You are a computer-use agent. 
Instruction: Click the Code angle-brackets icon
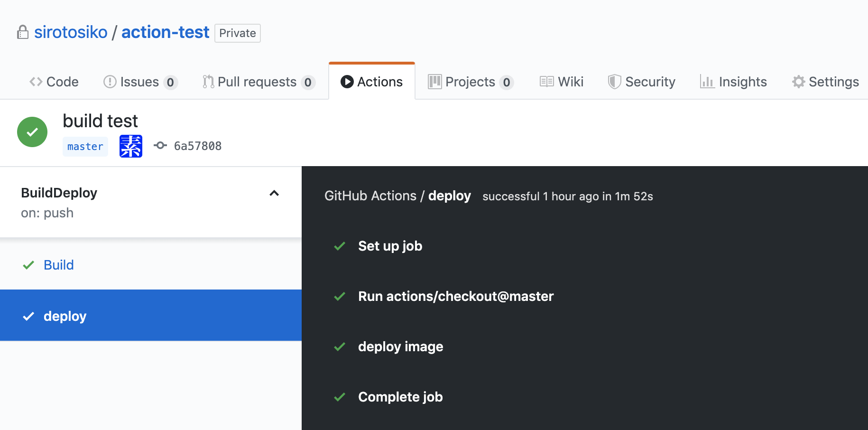coord(36,82)
